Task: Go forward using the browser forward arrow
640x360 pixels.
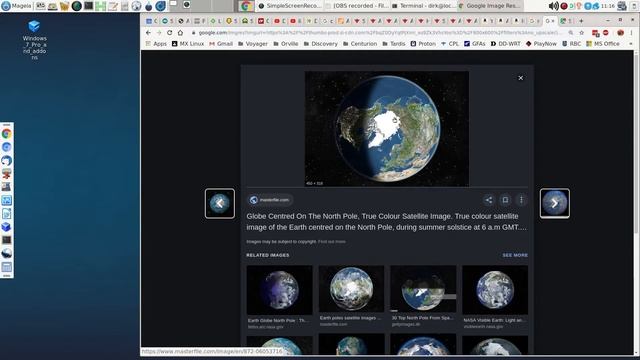Action: 159,33
